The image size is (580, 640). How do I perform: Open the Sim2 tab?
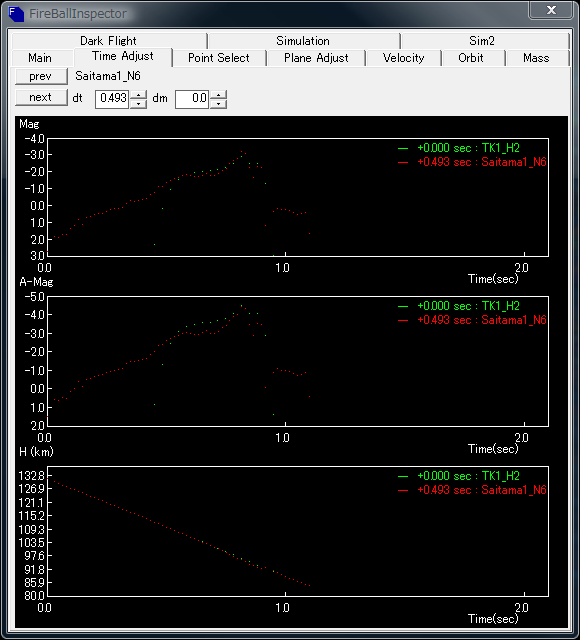tap(482, 41)
